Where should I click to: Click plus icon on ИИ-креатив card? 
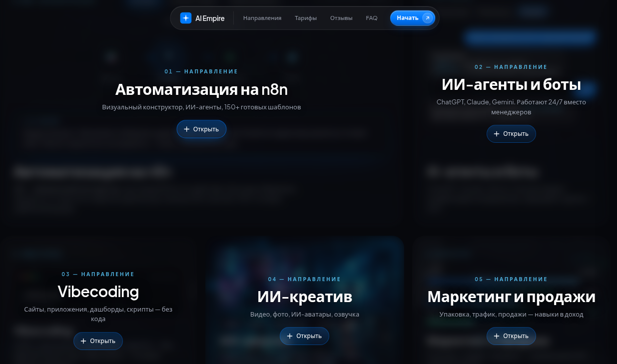pyautogui.click(x=290, y=336)
